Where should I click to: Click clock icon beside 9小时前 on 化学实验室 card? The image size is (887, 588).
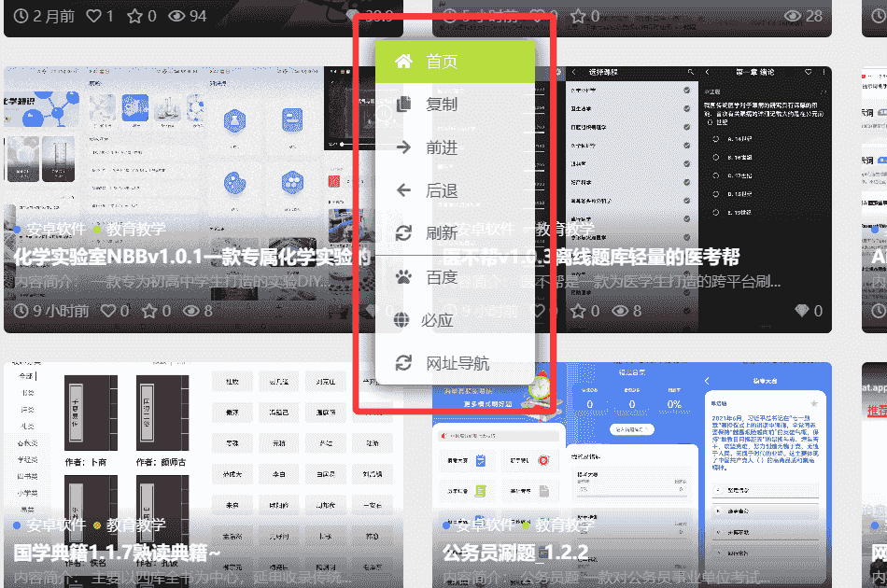coord(21,311)
